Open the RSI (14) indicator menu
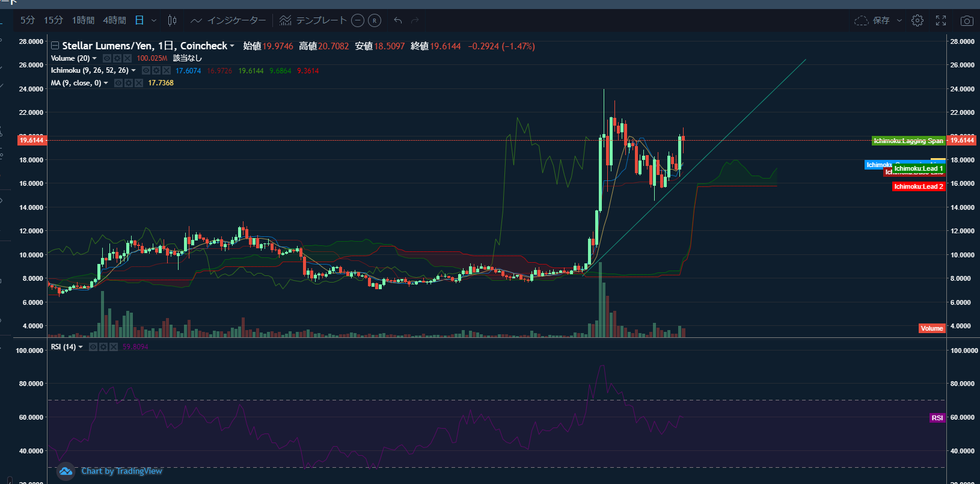The height and width of the screenshot is (484, 980). (x=81, y=347)
